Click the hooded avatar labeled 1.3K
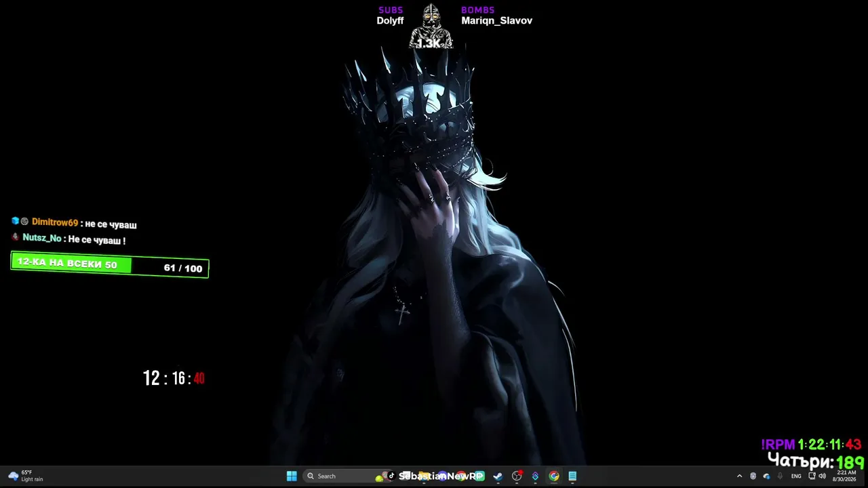This screenshot has width=868, height=488. pos(430,27)
